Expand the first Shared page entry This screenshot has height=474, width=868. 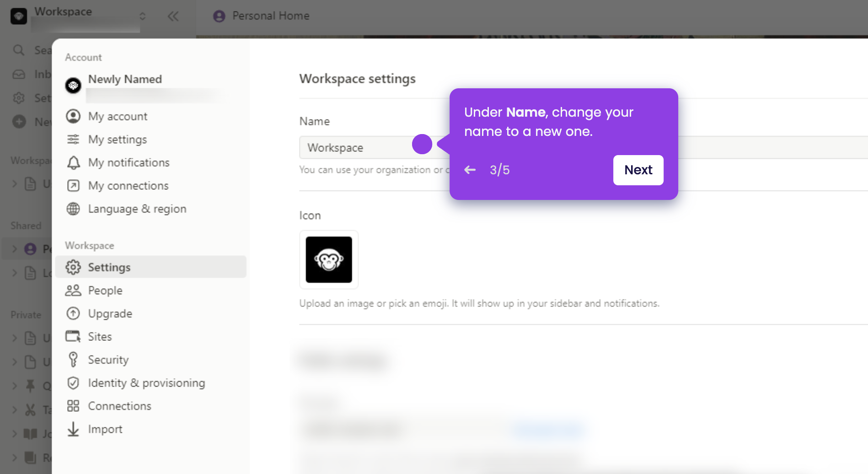click(x=14, y=248)
